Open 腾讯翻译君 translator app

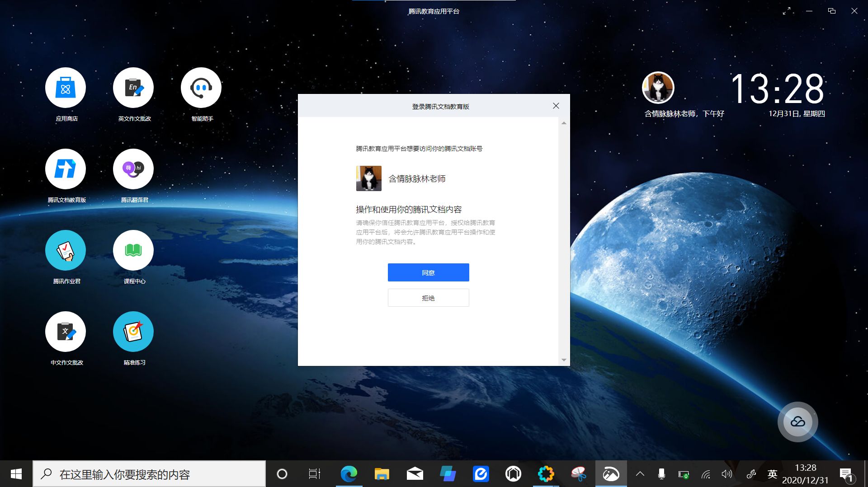[133, 169]
